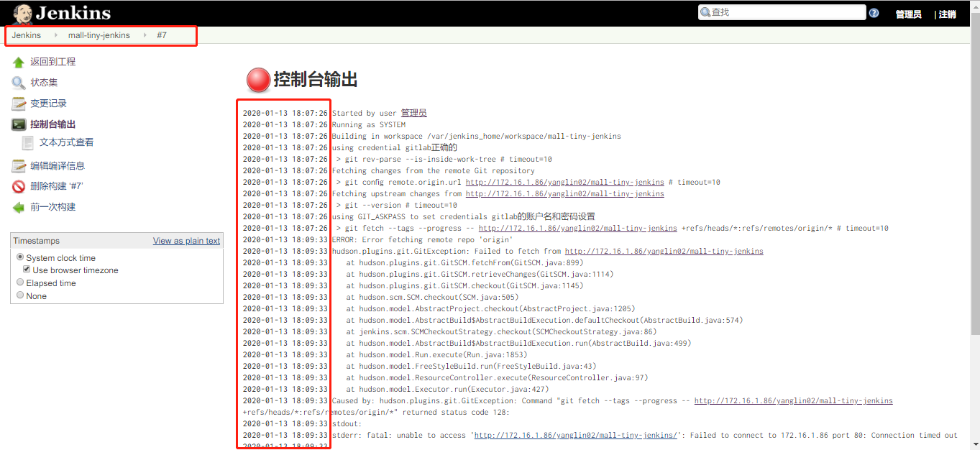Open breadcrumb dropdown arrow after Jenkins
Image resolution: width=980 pixels, height=450 pixels.
point(56,35)
